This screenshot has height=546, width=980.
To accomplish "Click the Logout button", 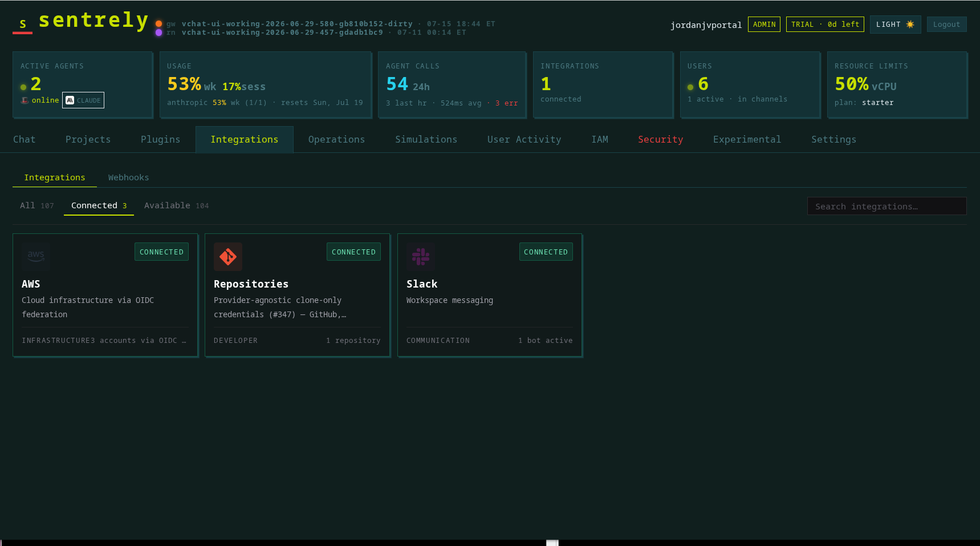I will point(946,25).
